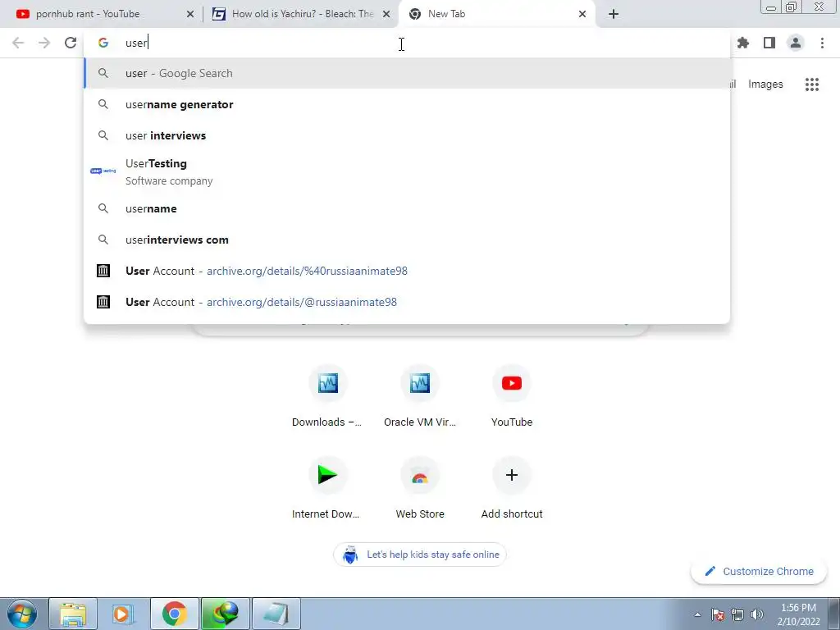
Task: Choose 'username generator' suggestion
Action: coord(407,104)
